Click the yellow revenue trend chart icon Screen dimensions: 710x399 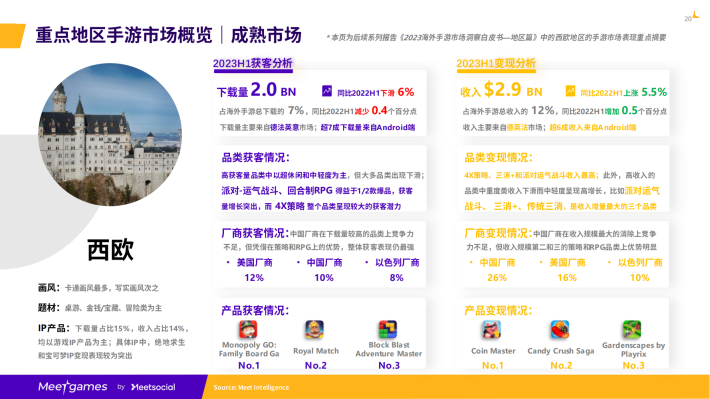click(x=571, y=91)
